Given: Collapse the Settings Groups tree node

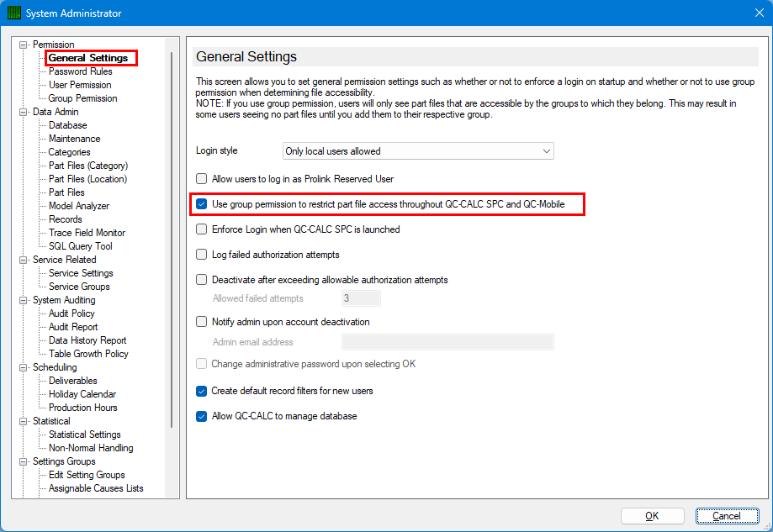Looking at the screenshot, I should click(23, 461).
